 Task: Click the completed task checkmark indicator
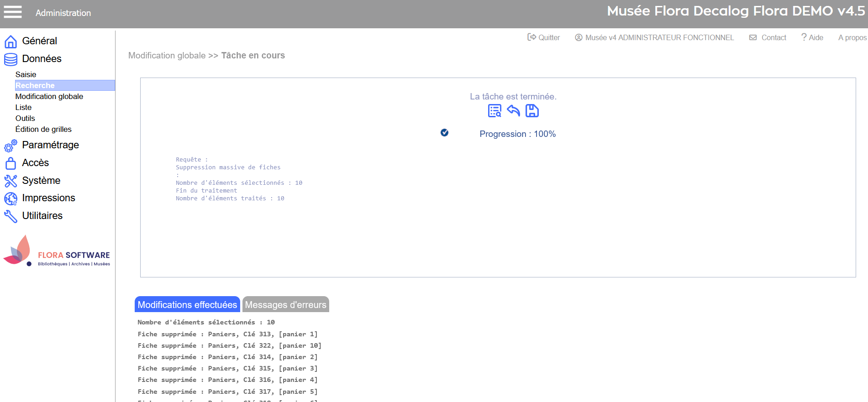(444, 133)
